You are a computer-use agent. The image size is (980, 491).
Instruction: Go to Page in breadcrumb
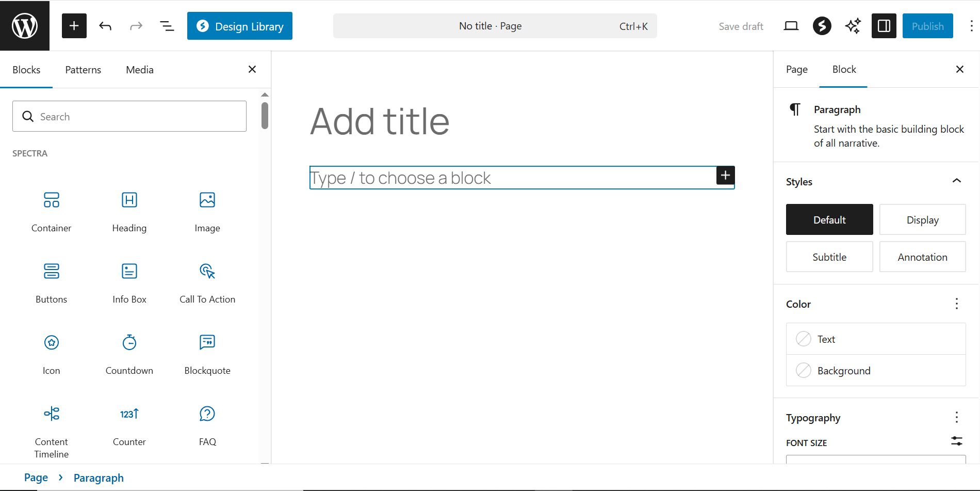tap(36, 478)
